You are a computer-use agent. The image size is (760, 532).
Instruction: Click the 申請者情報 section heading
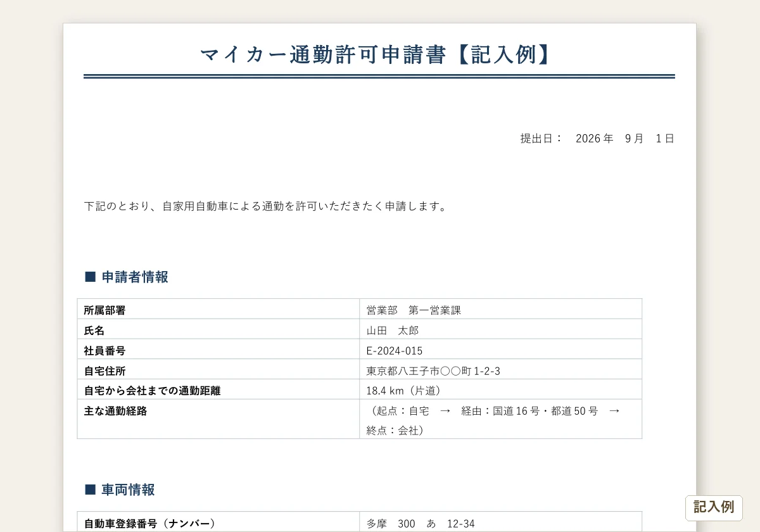tap(127, 277)
